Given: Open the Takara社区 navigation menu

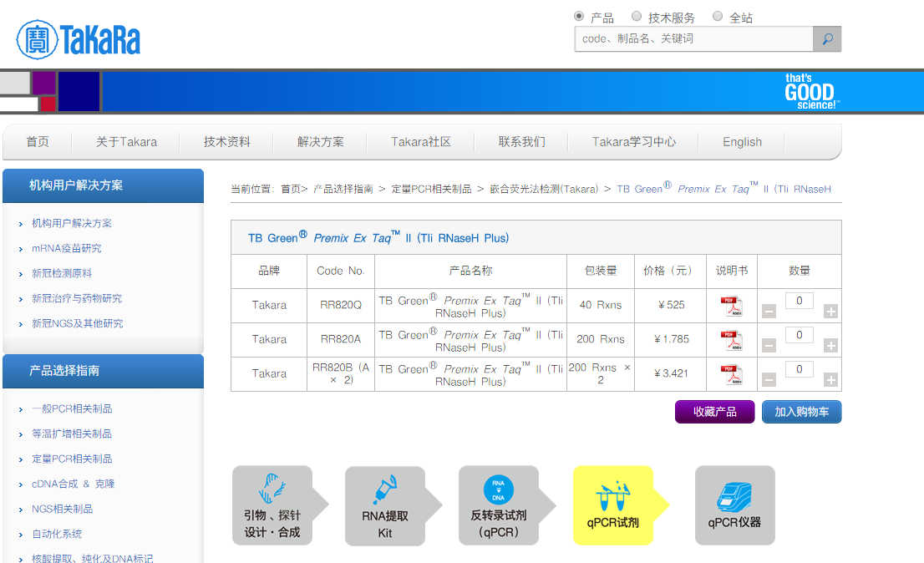Looking at the screenshot, I should [x=421, y=142].
